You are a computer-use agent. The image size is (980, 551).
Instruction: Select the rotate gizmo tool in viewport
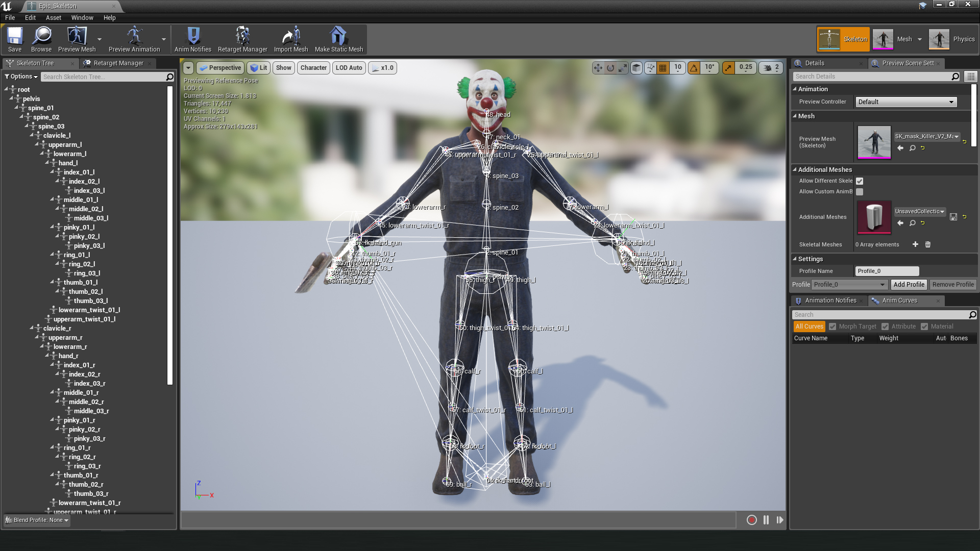pyautogui.click(x=610, y=68)
